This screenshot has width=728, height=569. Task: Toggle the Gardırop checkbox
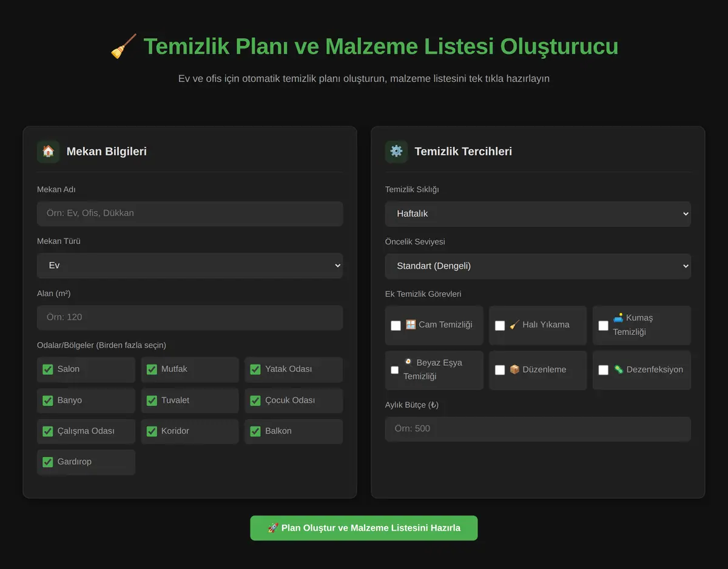tap(48, 462)
